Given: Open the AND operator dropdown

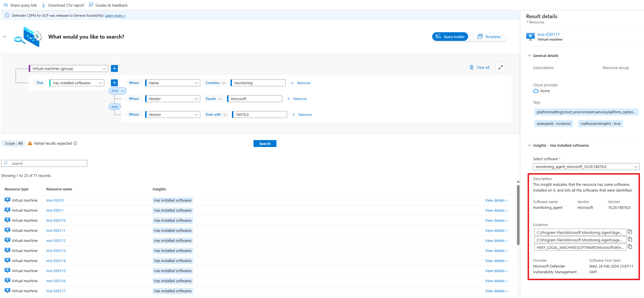Looking at the screenshot, I should coord(118,91).
